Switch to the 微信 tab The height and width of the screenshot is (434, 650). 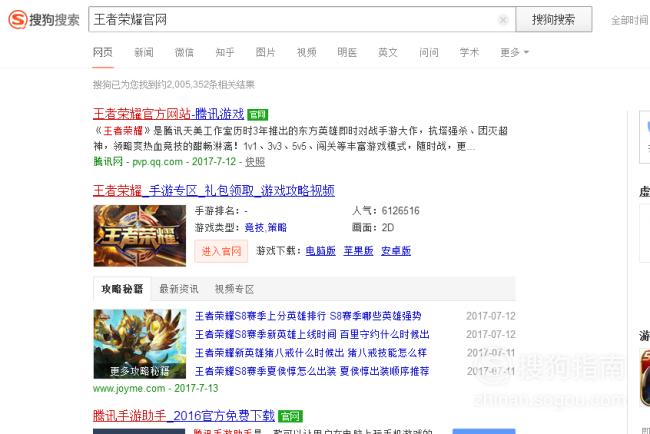coord(184,52)
